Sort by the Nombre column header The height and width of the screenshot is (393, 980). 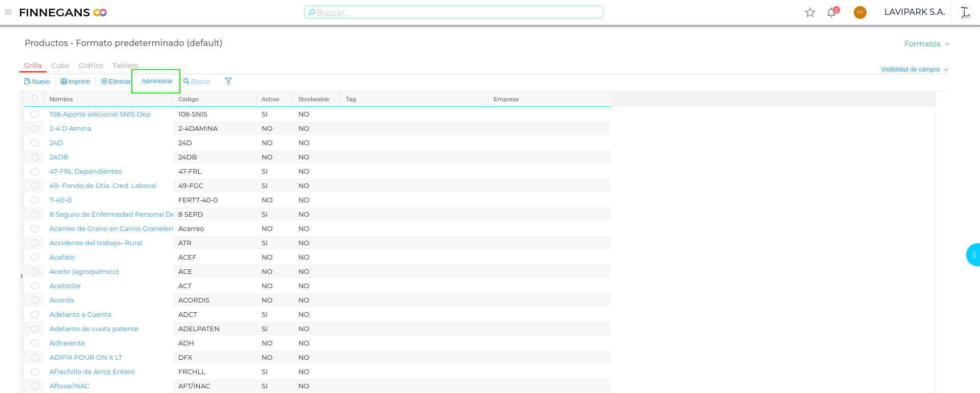(108, 99)
